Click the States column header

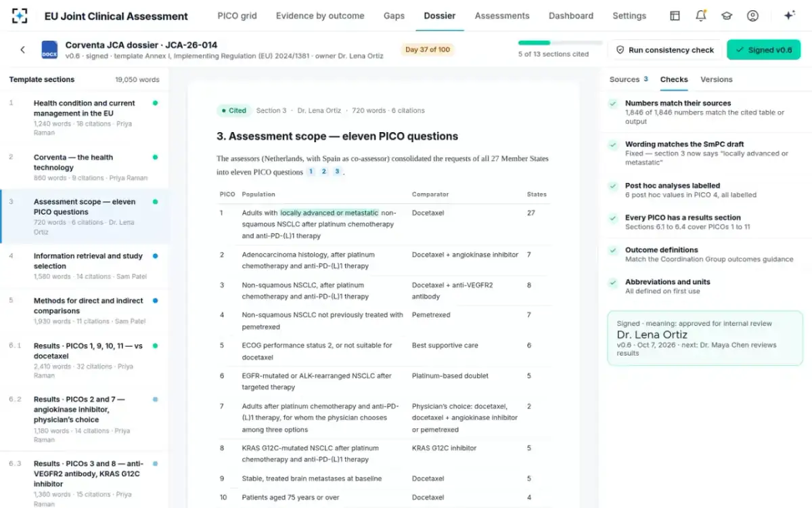(x=537, y=194)
